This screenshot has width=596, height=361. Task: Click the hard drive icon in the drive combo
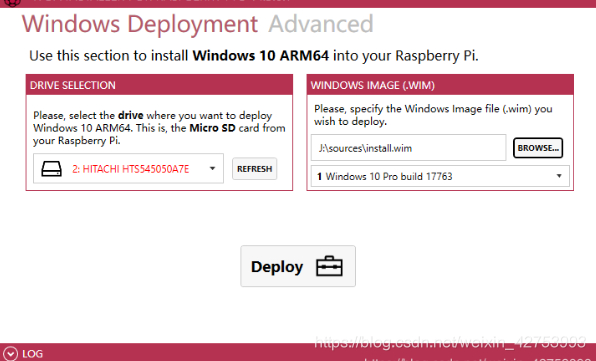pos(51,169)
